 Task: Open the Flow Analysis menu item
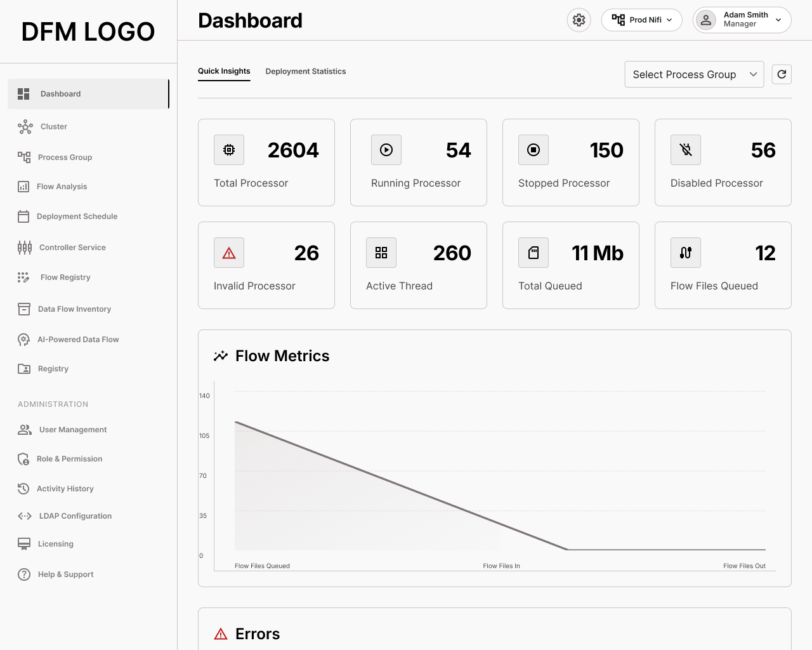pos(62,187)
